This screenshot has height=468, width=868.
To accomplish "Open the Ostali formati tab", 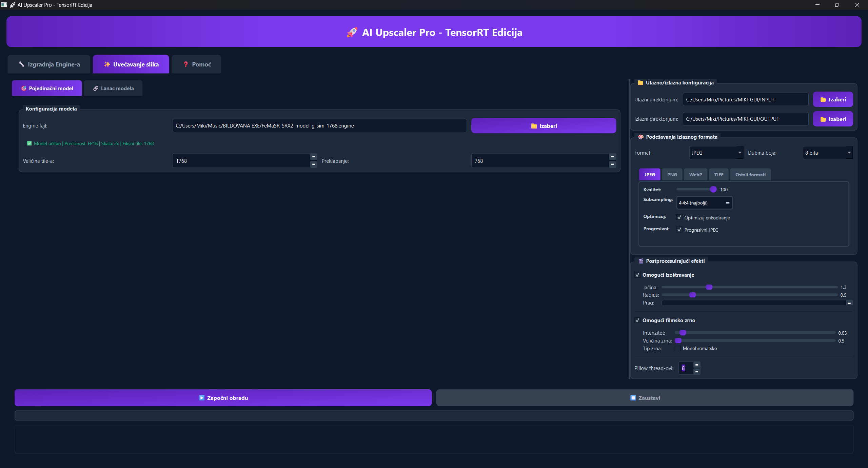I will (x=750, y=175).
